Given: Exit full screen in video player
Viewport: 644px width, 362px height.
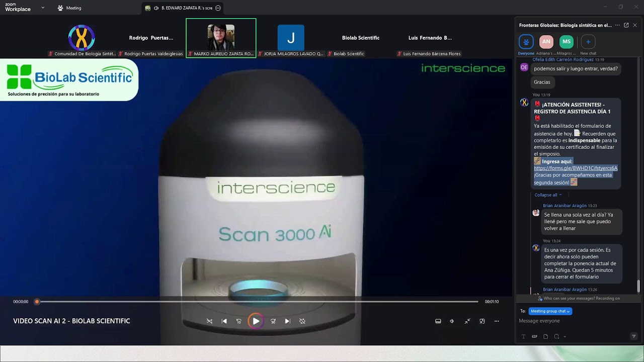Looking at the screenshot, I should 467,321.
